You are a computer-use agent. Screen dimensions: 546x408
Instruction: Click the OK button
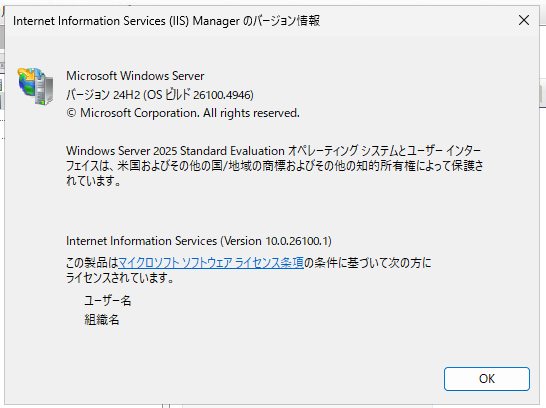click(486, 378)
